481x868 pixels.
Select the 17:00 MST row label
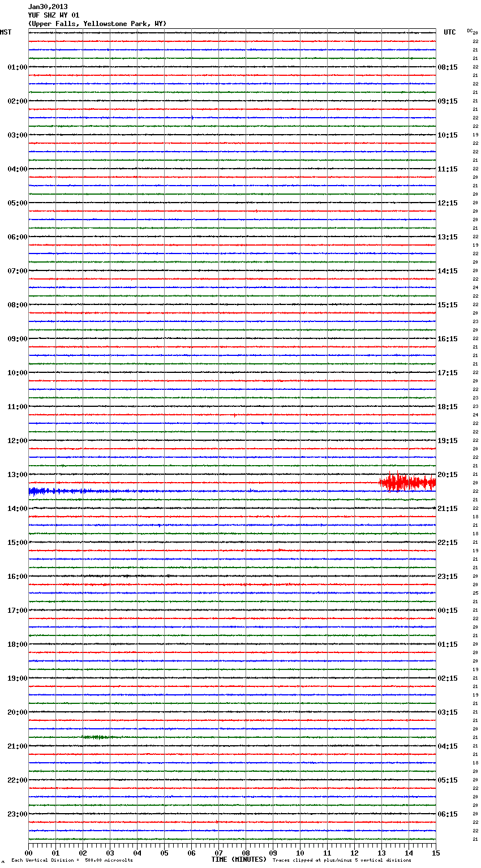click(x=18, y=611)
